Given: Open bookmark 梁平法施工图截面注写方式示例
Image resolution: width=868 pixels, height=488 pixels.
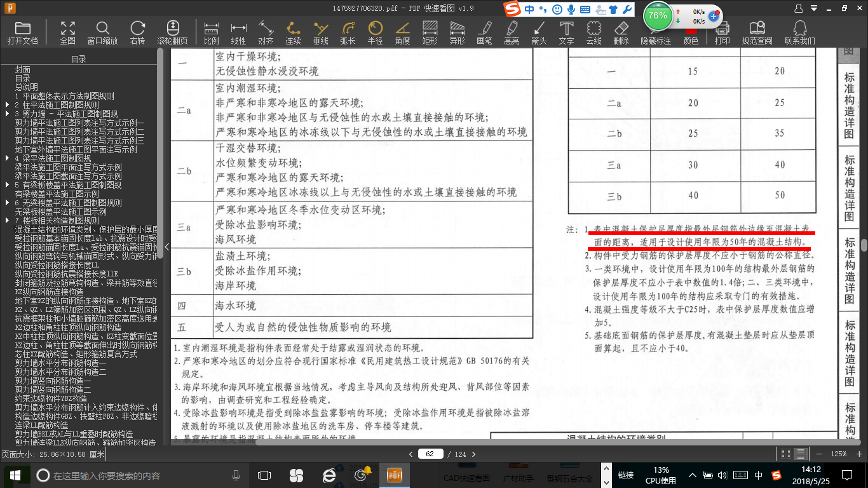Looking at the screenshot, I should click(x=69, y=176).
